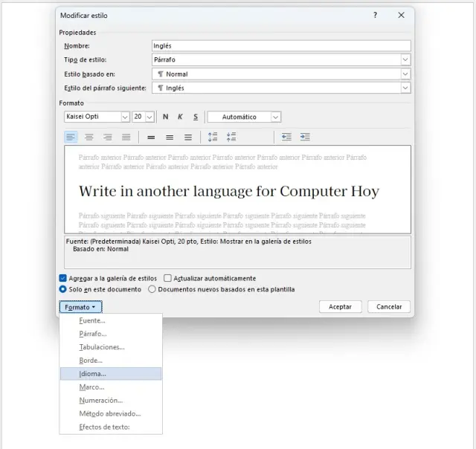The image size is (476, 449).
Task: Align paragraph text to the left
Action: coord(71,137)
